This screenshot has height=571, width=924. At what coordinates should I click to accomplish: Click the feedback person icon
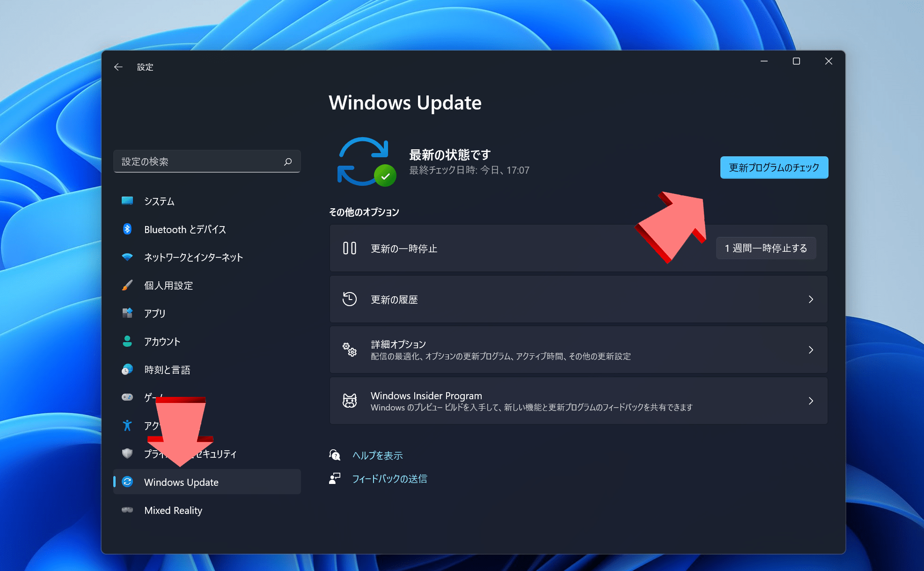click(335, 478)
